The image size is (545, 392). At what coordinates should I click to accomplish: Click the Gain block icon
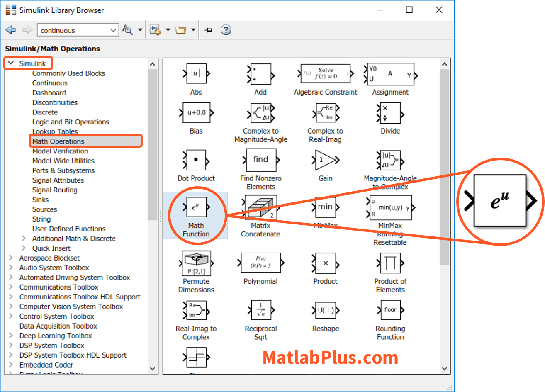pyautogui.click(x=325, y=160)
